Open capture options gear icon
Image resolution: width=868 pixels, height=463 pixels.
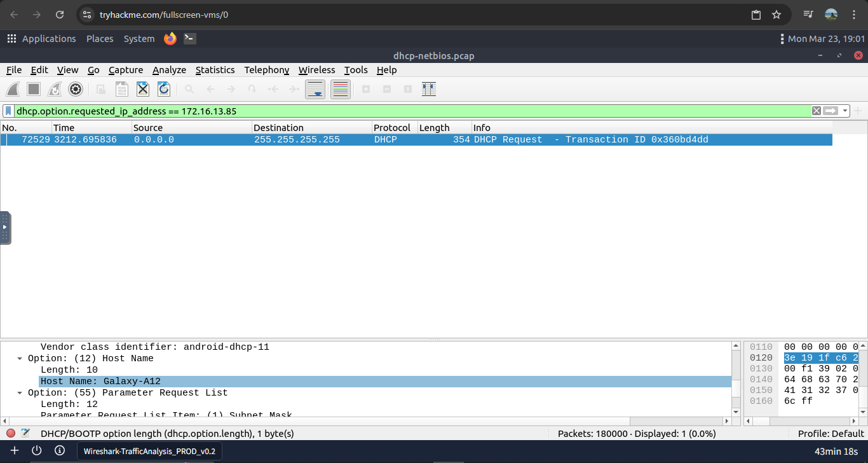tap(76, 90)
